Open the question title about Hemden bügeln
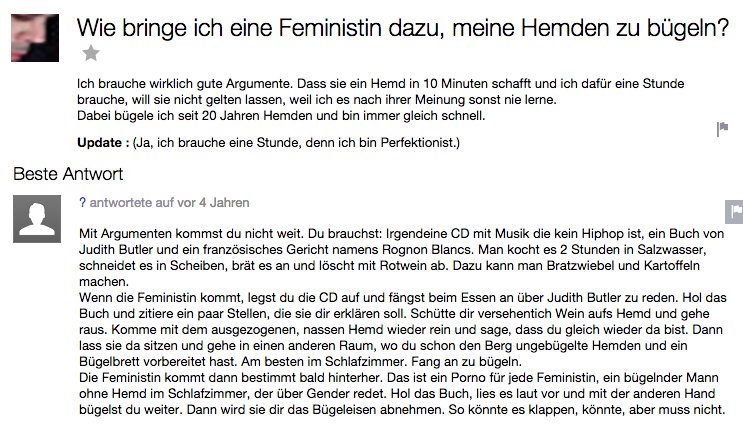This screenshot has height=427, width=743. [x=402, y=29]
